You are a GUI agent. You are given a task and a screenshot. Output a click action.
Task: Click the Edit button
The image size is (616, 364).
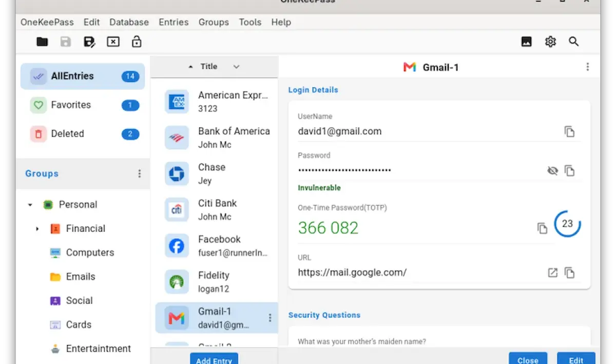pyautogui.click(x=576, y=358)
